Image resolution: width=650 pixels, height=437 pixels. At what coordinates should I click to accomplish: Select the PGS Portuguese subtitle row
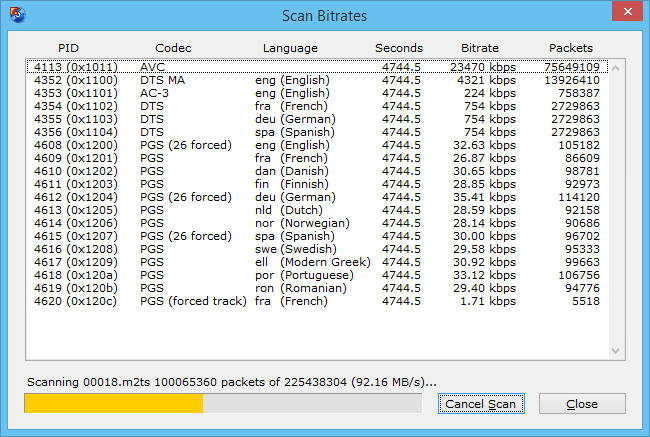(x=317, y=275)
